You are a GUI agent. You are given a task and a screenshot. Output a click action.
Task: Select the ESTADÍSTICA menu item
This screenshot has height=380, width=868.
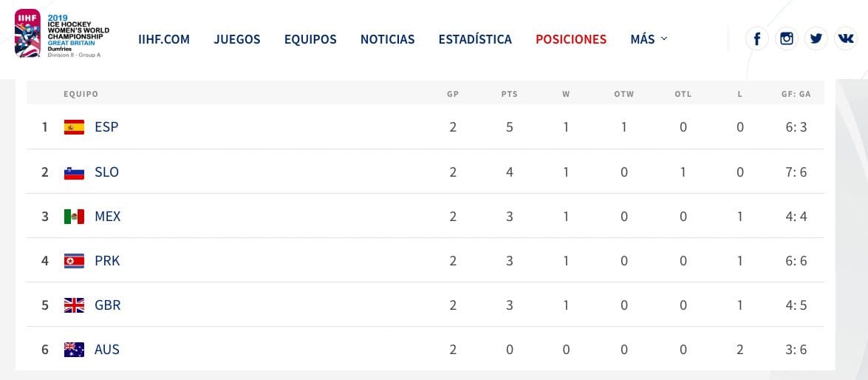(x=475, y=39)
